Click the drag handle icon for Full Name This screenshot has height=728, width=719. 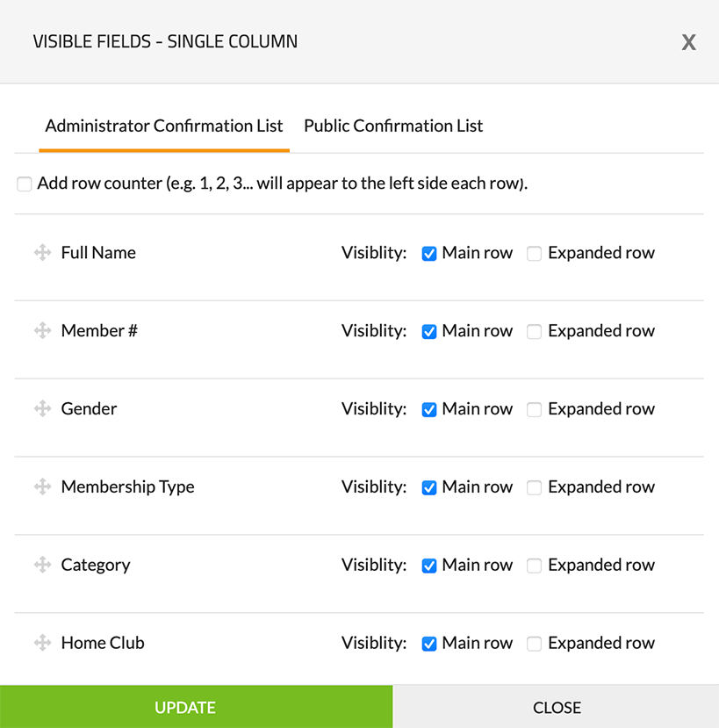(x=42, y=253)
